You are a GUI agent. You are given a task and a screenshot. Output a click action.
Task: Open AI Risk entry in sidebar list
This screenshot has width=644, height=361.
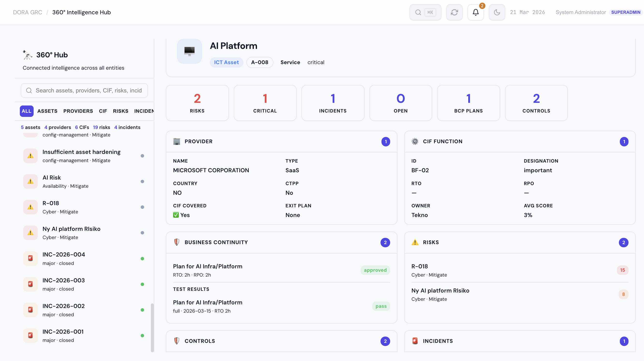pyautogui.click(x=84, y=181)
